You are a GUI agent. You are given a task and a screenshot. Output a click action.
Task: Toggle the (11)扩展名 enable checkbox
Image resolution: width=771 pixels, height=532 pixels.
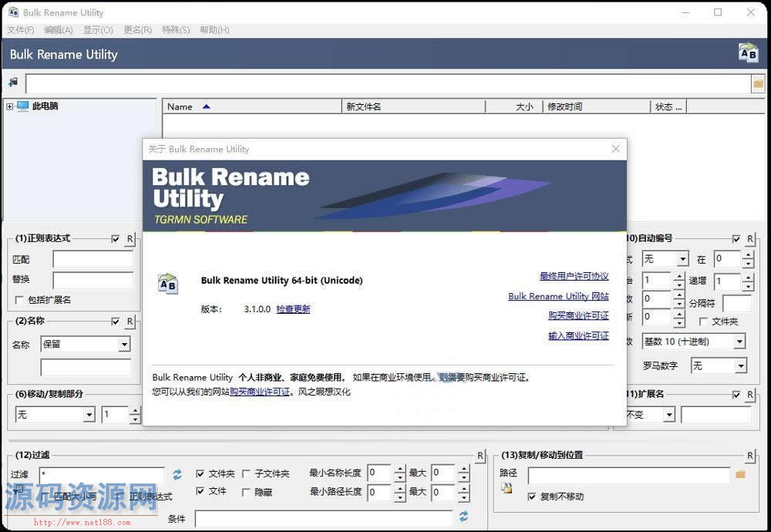[736, 395]
